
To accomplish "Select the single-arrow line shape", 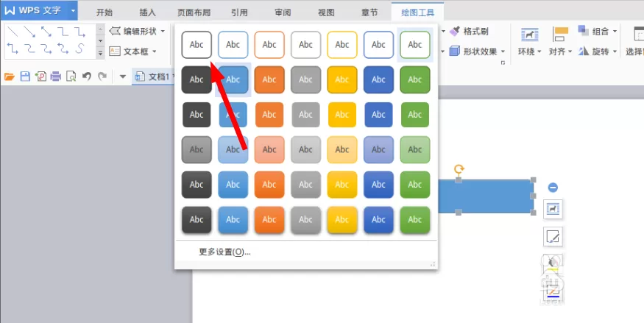I will pos(29,32).
